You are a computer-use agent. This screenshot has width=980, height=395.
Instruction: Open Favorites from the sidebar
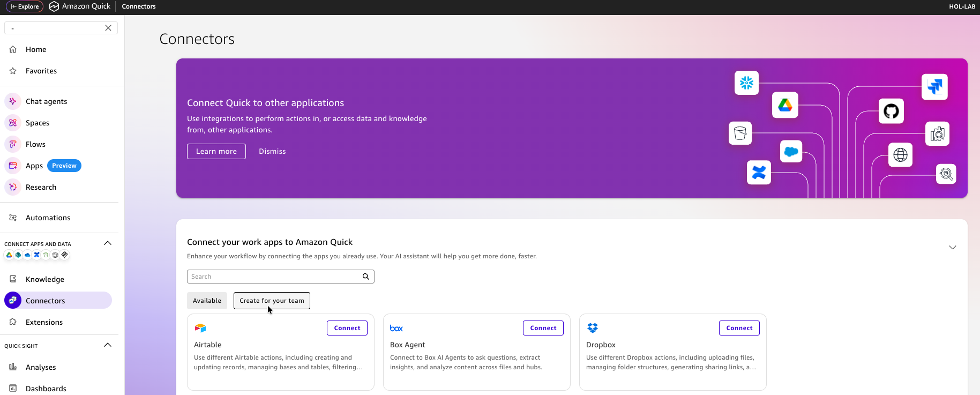(41, 71)
